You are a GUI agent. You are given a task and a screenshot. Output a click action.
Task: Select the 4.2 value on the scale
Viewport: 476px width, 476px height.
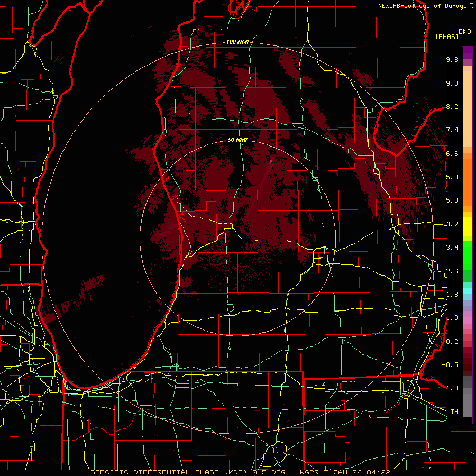click(x=452, y=224)
